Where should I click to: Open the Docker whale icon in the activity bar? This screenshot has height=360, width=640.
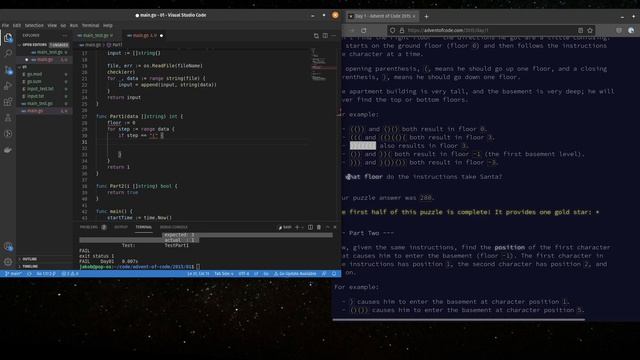coord(8,150)
